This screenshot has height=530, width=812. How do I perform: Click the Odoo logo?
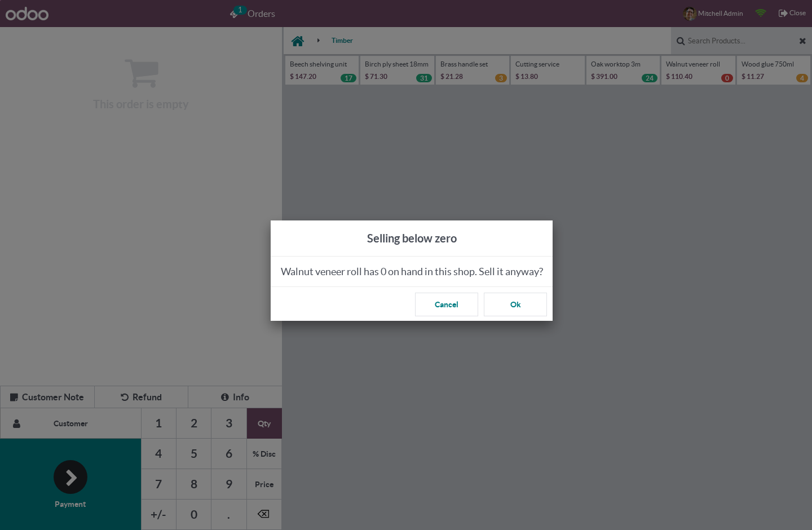click(27, 14)
